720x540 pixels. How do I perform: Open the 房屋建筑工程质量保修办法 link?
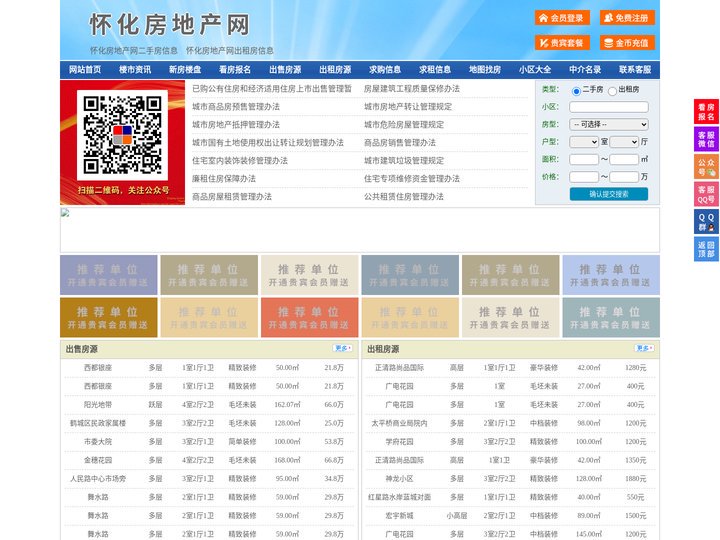[412, 89]
